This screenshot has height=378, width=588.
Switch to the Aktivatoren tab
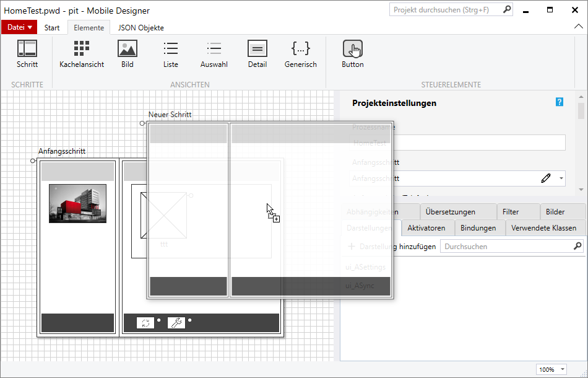426,228
